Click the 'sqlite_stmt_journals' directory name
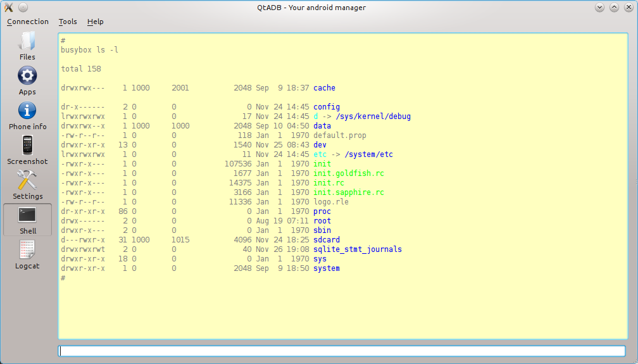638x364 pixels. [357, 249]
